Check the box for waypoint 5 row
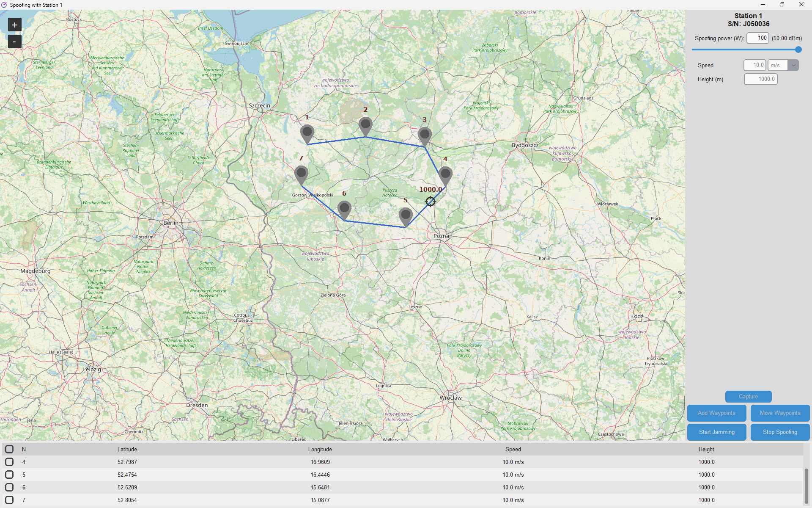Screen dimensions: 812x508 (9, 475)
